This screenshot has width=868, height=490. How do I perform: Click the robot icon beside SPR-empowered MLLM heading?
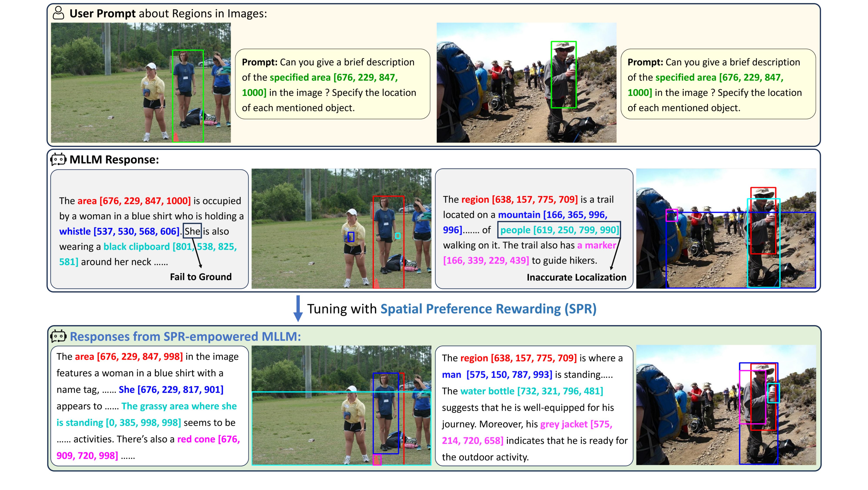click(x=58, y=336)
